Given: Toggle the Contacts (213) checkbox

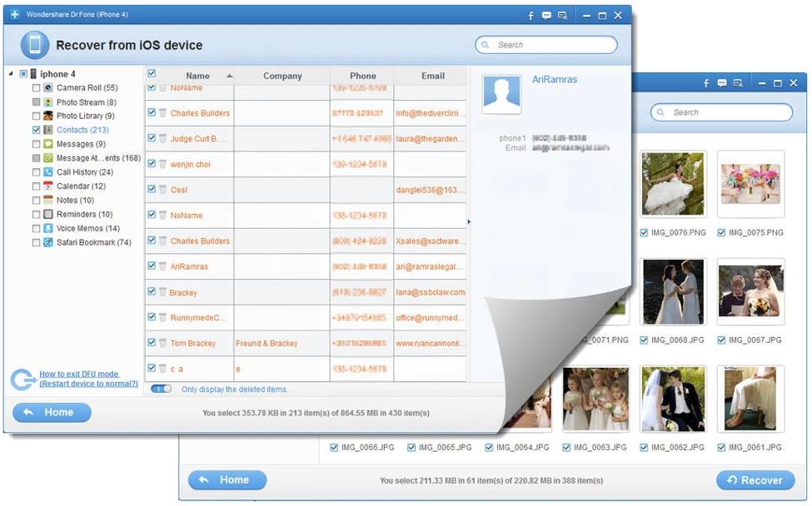Looking at the screenshot, I should 36,131.
